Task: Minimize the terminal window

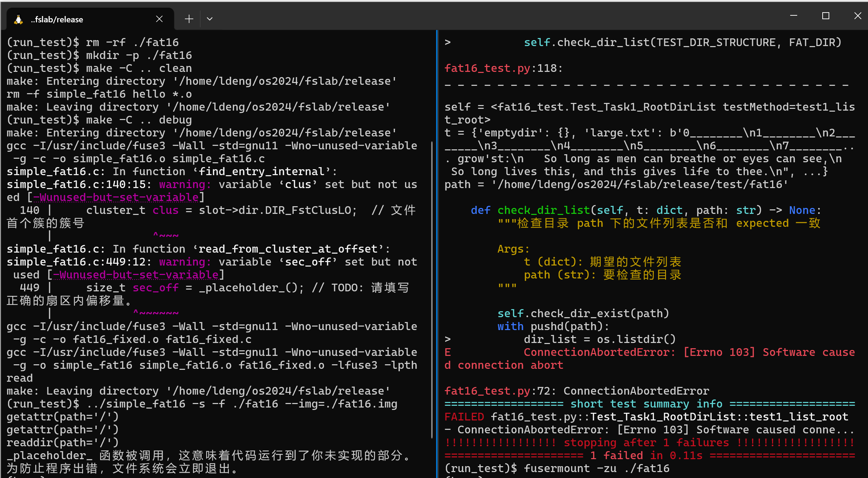Action: [x=793, y=16]
